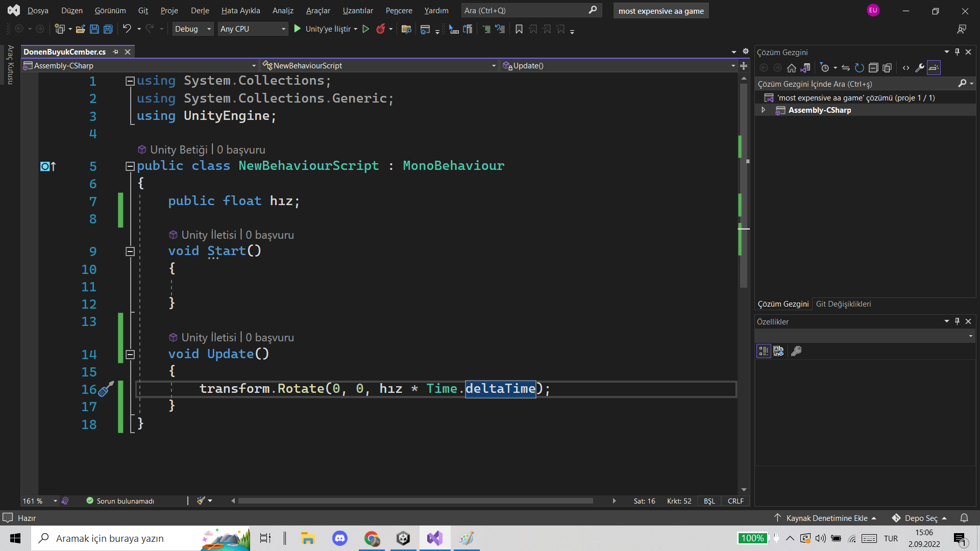Click the Hot Reload flame icon

(380, 29)
